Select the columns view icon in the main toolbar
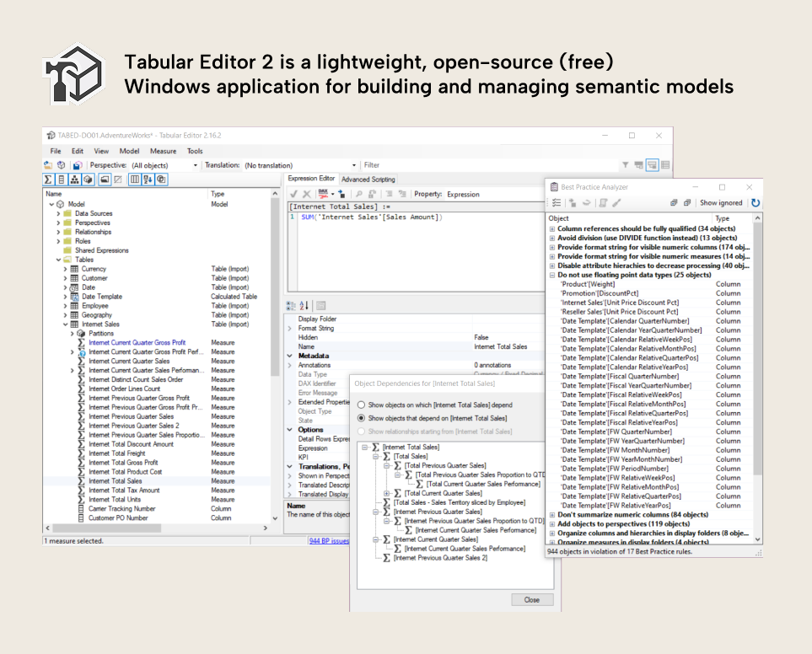This screenshot has width=812, height=654. point(135,179)
